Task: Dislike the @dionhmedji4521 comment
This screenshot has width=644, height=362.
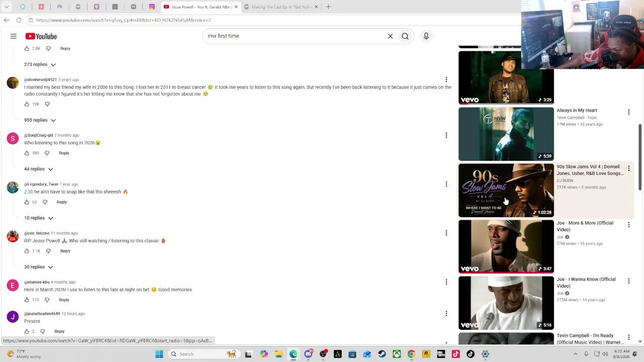Action: tap(47, 104)
